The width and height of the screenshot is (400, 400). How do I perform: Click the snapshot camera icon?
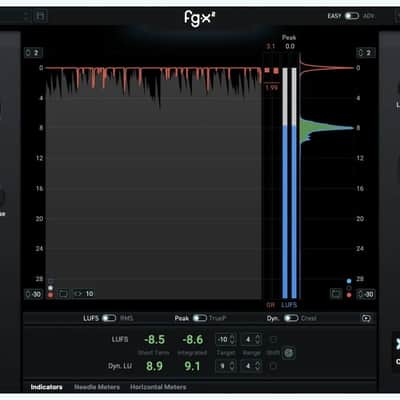point(366,318)
